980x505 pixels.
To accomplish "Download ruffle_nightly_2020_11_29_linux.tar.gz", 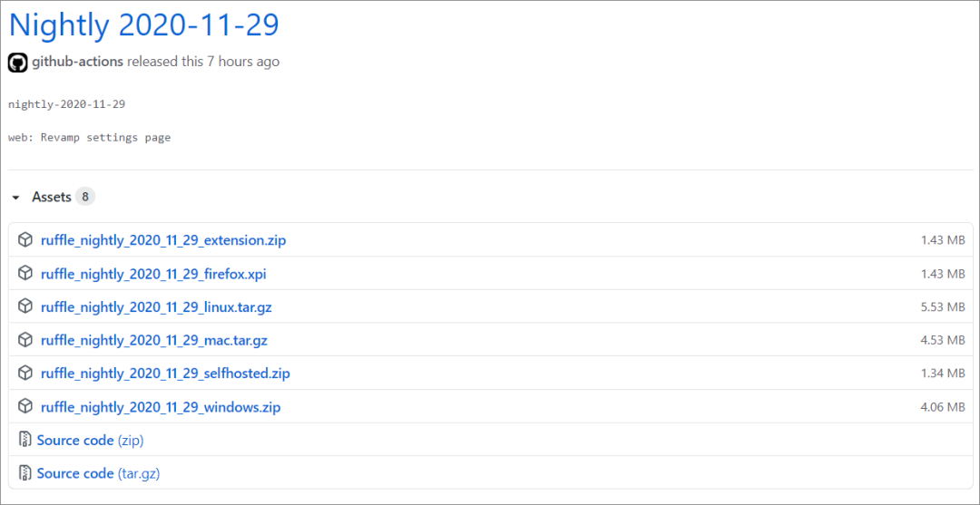I will (x=156, y=307).
